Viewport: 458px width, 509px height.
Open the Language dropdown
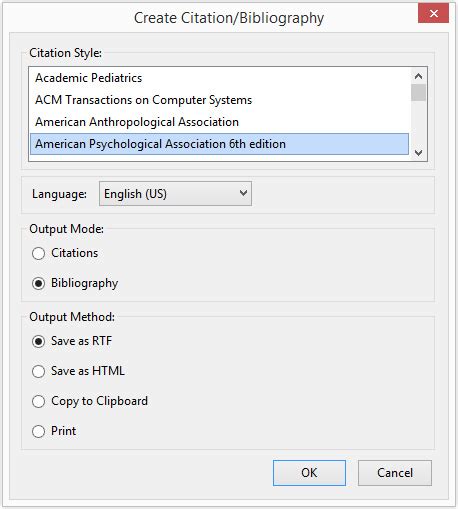[x=175, y=194]
